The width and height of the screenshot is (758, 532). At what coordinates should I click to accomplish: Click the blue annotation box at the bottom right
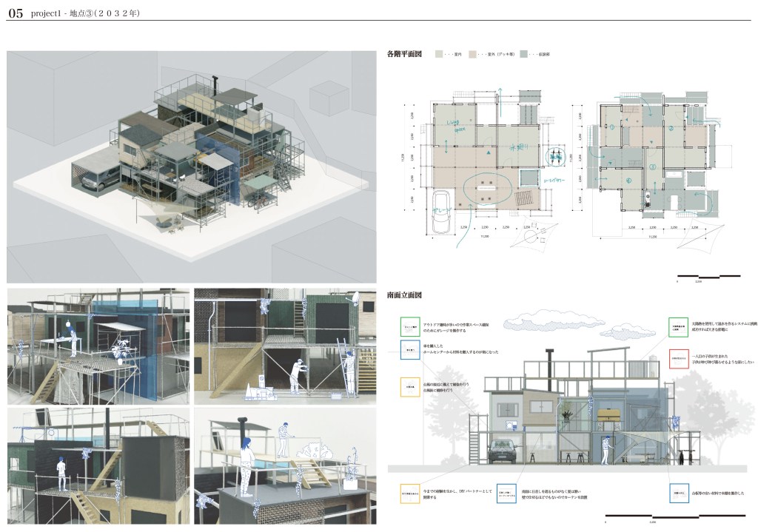(x=680, y=493)
